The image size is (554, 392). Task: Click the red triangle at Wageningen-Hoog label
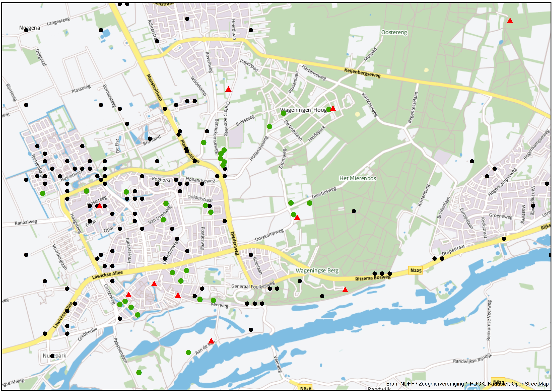333,108
